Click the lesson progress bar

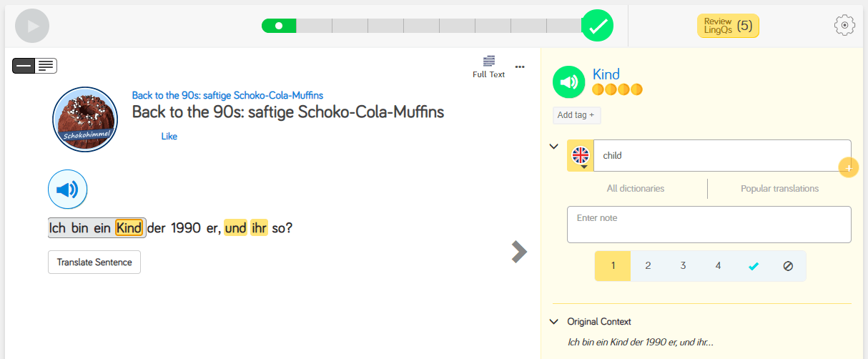422,26
